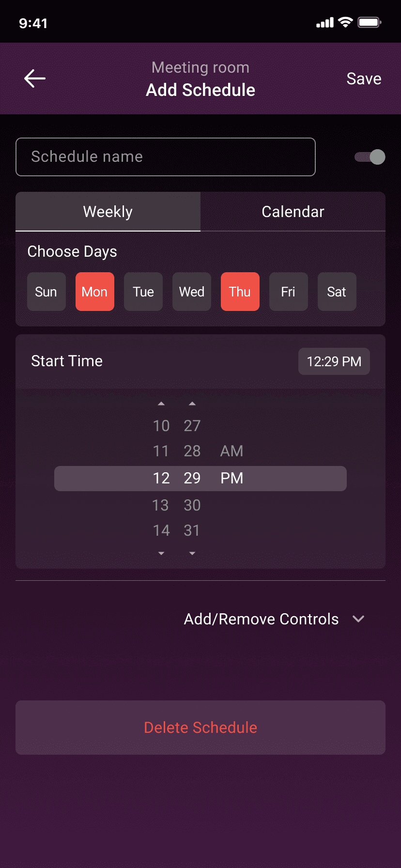This screenshot has width=401, height=868.
Task: Select AM in the time picker
Action: [x=231, y=451]
